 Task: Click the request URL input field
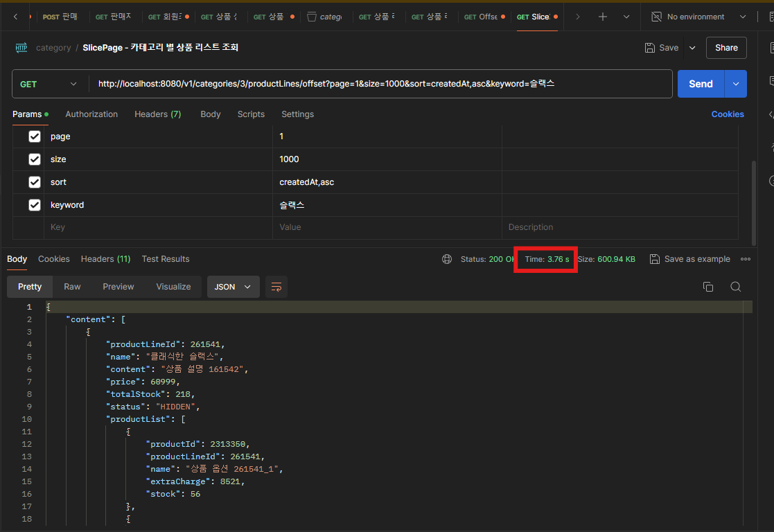pyautogui.click(x=380, y=84)
